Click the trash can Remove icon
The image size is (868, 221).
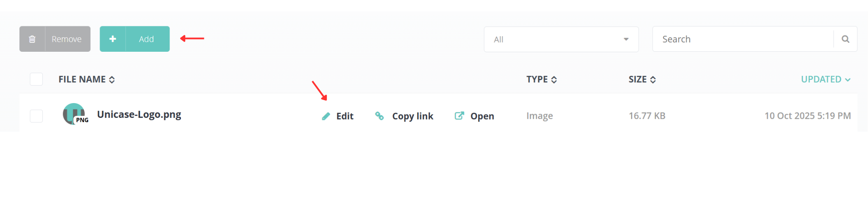click(x=32, y=39)
